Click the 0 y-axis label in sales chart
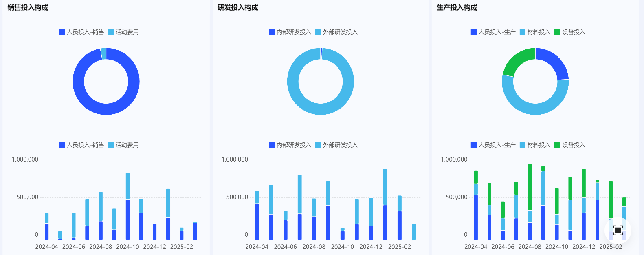Image resolution: width=644 pixels, height=255 pixels. pyautogui.click(x=36, y=235)
